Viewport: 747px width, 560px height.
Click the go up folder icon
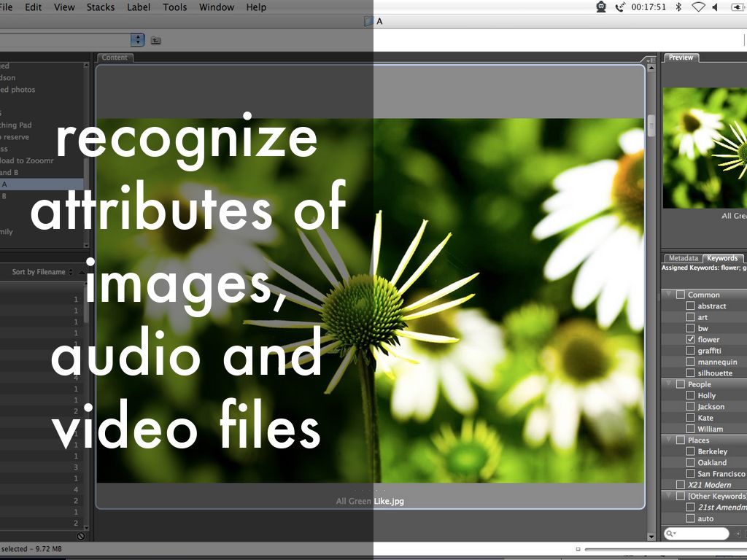click(155, 40)
